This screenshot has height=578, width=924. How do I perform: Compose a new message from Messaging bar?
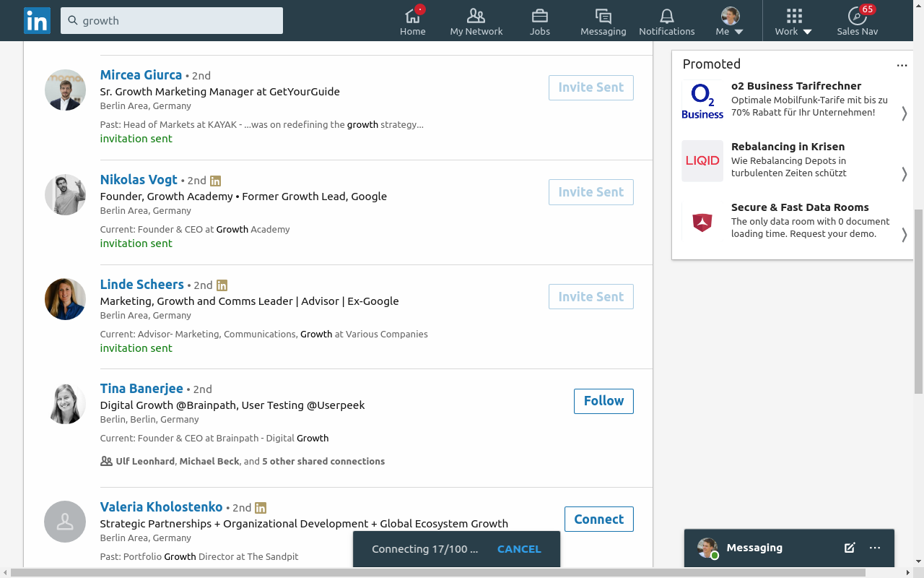pyautogui.click(x=850, y=548)
